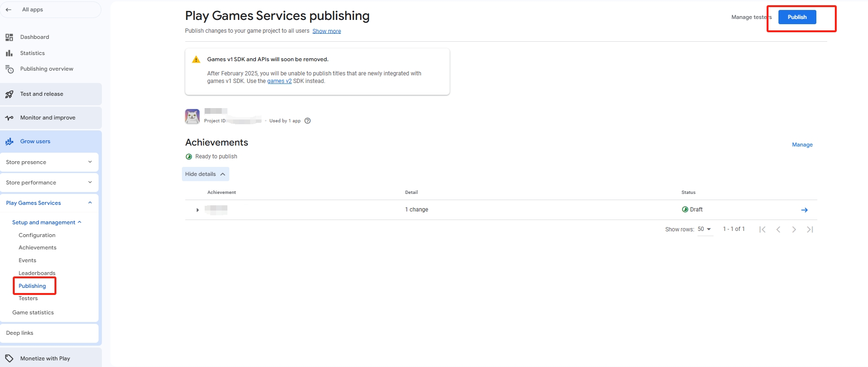Click the Detail column header

click(411, 193)
